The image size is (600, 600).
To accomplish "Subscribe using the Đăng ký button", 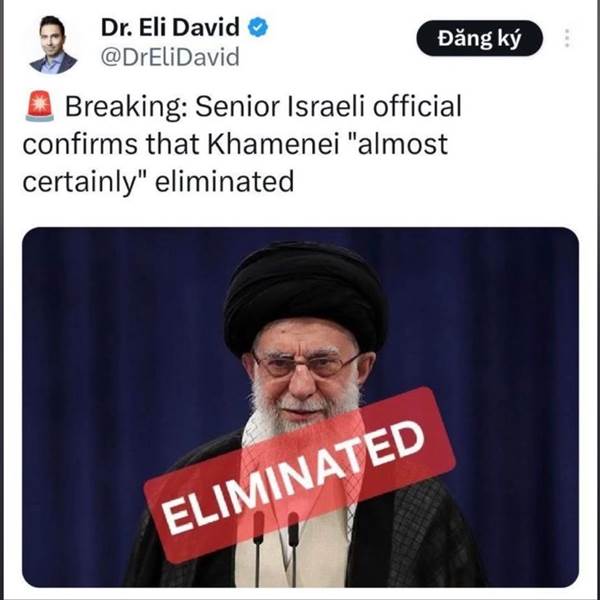I will point(479,38).
